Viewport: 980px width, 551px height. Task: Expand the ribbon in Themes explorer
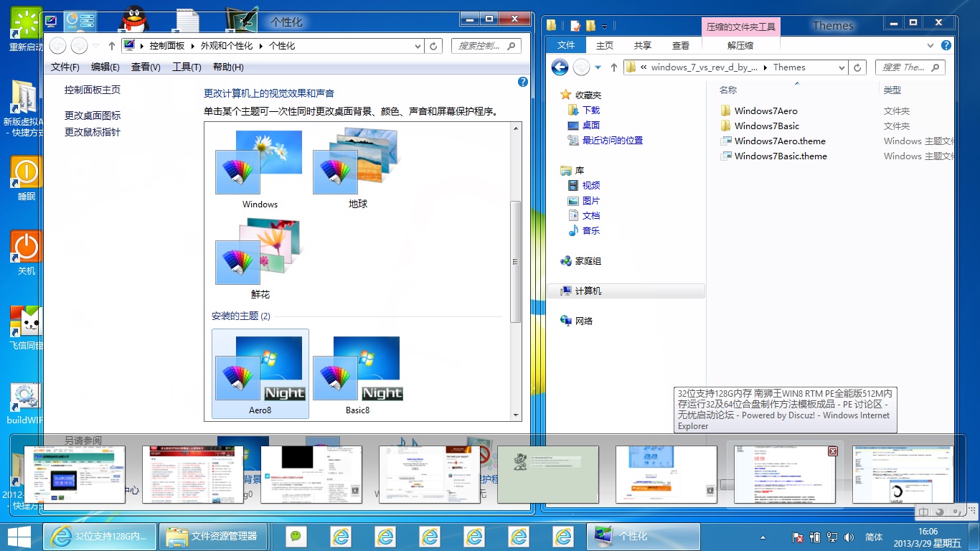931,45
